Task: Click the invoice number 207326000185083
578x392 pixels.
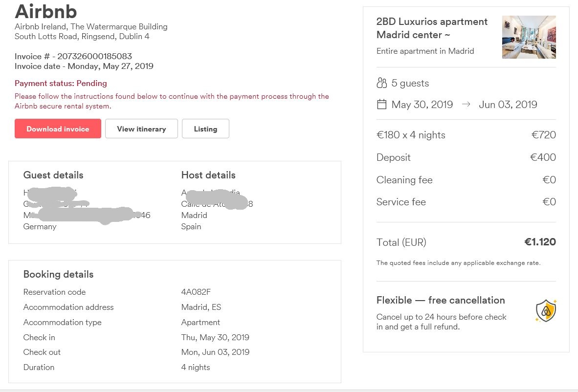Action: click(x=94, y=56)
